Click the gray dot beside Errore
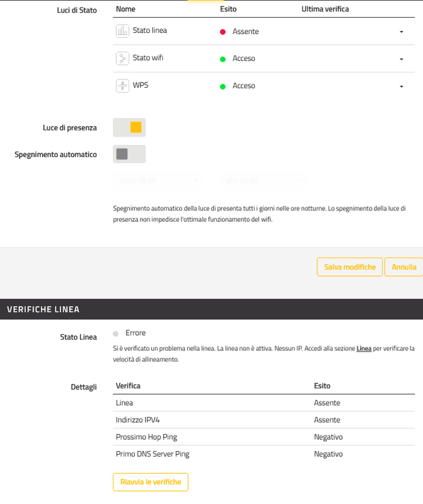The height and width of the screenshot is (504, 423). click(x=115, y=333)
